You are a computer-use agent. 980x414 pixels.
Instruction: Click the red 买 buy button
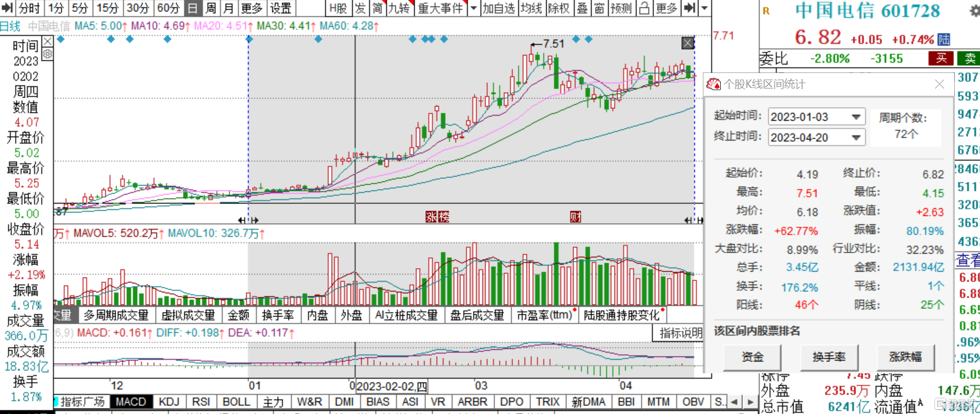pos(941,58)
